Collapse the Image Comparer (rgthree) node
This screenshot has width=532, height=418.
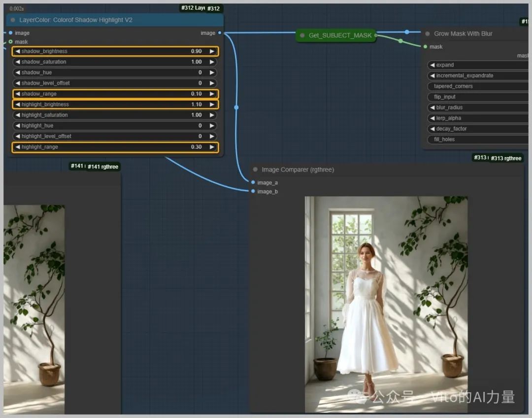pos(255,170)
